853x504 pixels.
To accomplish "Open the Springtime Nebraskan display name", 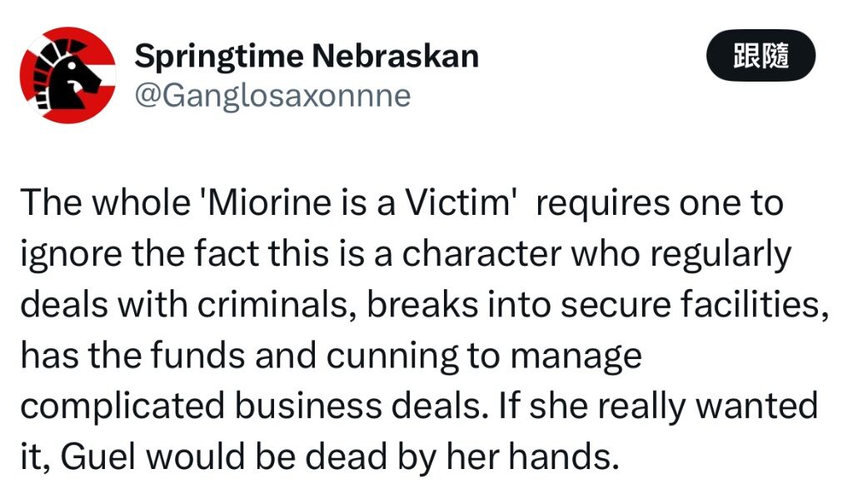I will (x=307, y=56).
